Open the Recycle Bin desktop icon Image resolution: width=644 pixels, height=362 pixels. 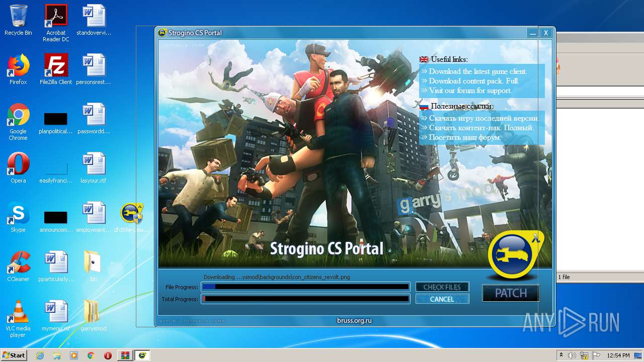pyautogui.click(x=18, y=20)
